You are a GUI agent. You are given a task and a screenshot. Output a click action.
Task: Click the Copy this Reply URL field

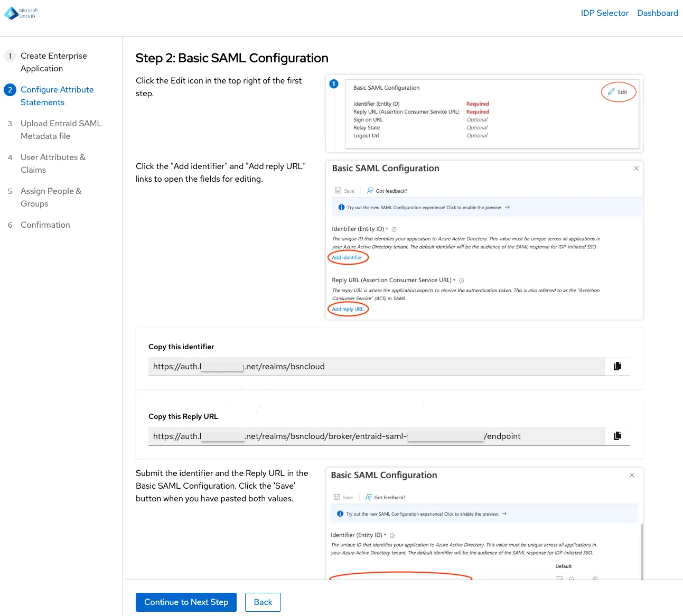[x=377, y=436]
